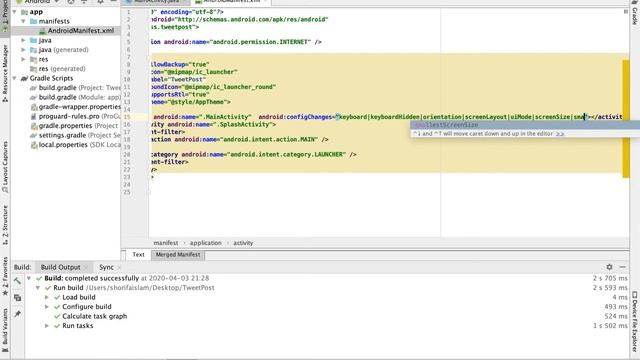The image size is (640, 360).
Task: Expand the Load build node
Action: pos(47,297)
